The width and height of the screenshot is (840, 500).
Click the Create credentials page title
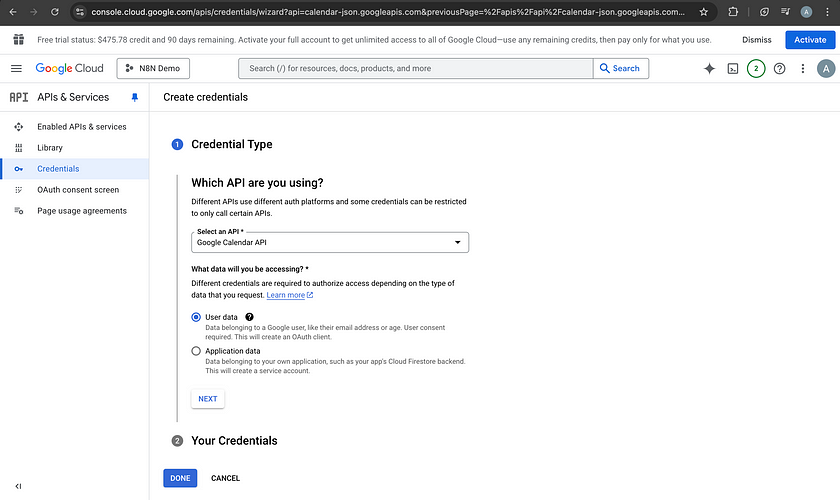[206, 98]
